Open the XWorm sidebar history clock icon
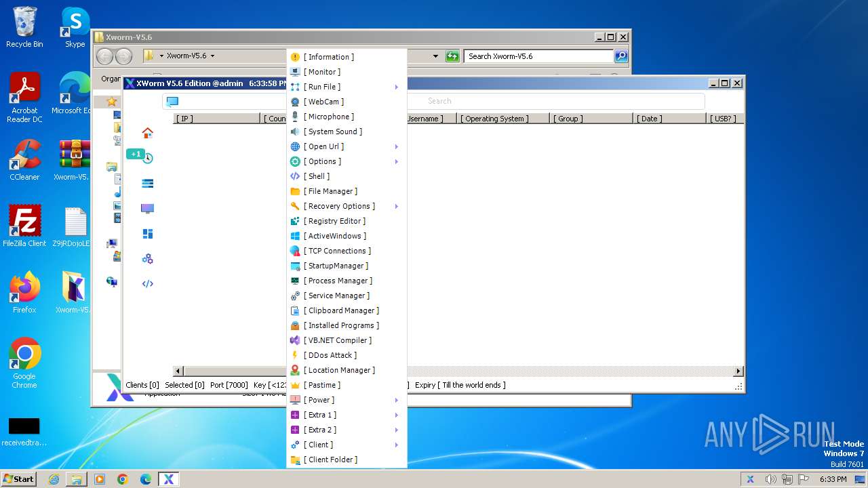 pos(147,158)
